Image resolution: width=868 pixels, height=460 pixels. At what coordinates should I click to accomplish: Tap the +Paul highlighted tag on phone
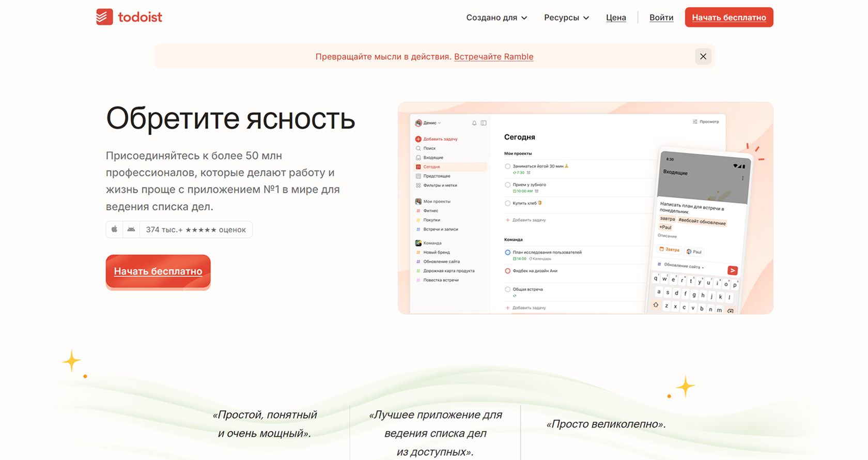pos(665,227)
